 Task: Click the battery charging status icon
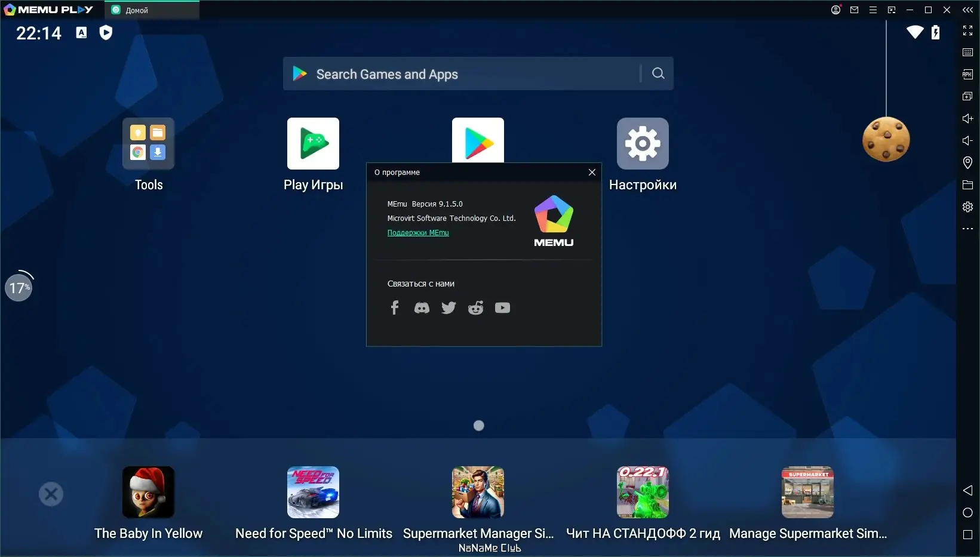(x=935, y=32)
